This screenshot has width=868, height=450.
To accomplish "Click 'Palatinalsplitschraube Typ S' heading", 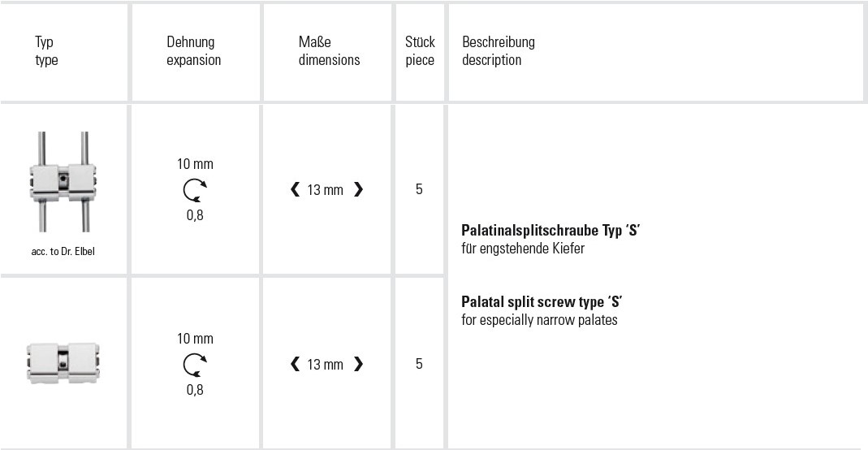I will pyautogui.click(x=551, y=230).
